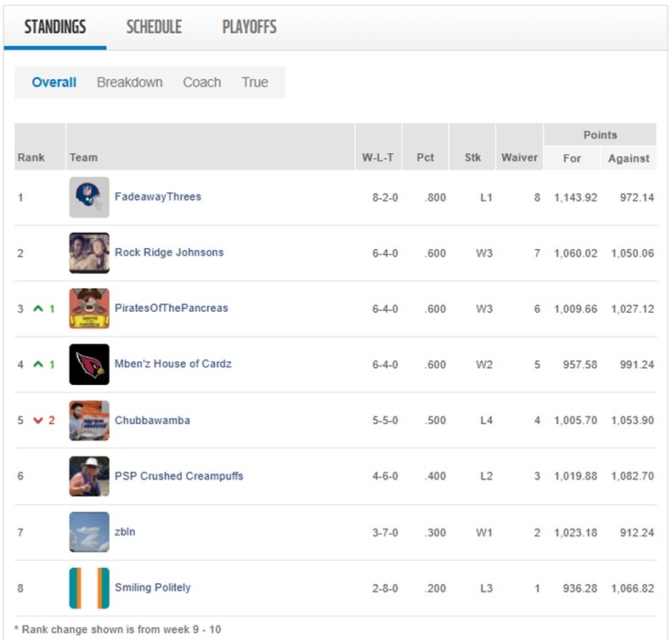Click the .800 win percentage
The height and width of the screenshot is (640, 672).
tap(435, 198)
